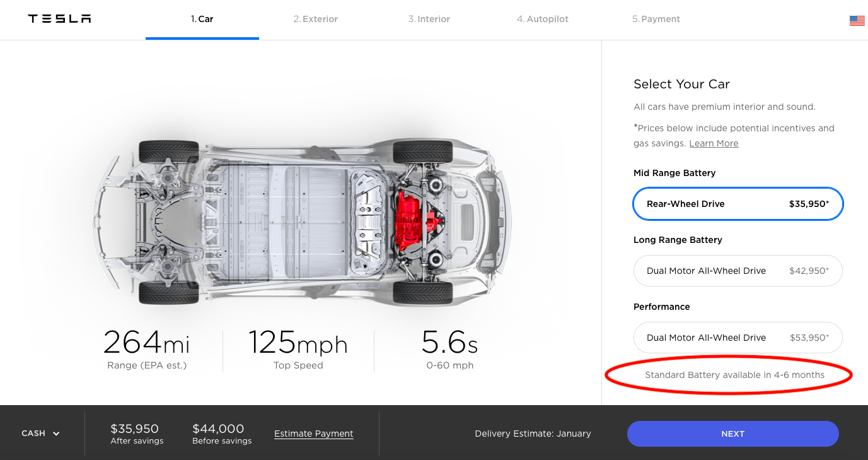Navigate to the 5. Payment step
The image size is (868, 460).
pyautogui.click(x=656, y=19)
